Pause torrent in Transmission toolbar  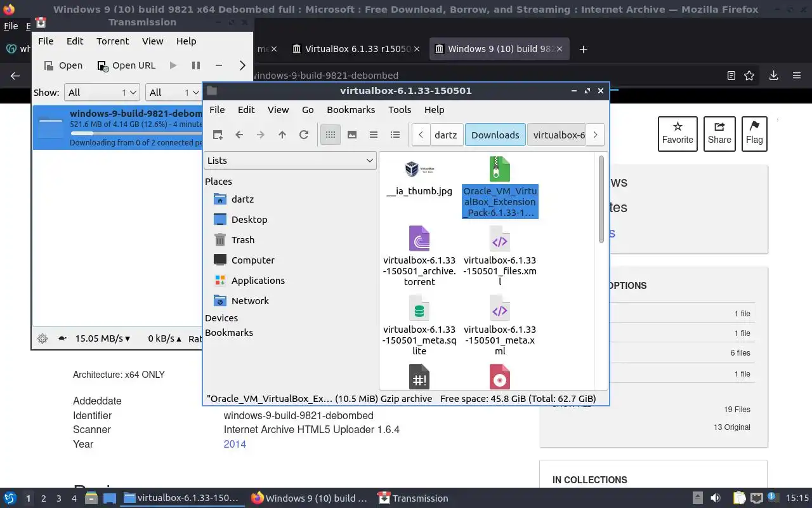(x=196, y=65)
